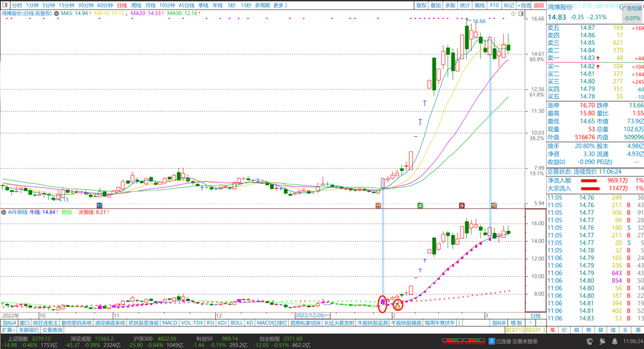Collapse the 扩展 panel

(x=8, y=330)
